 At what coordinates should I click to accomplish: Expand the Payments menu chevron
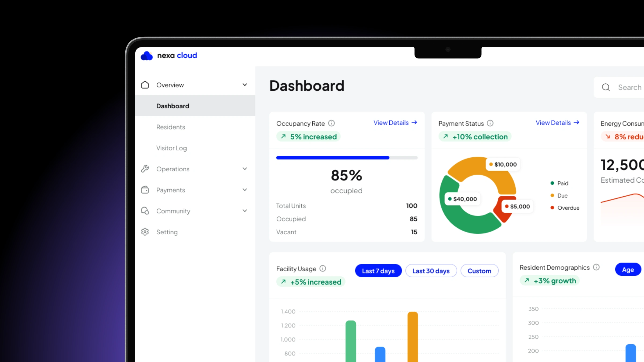(x=245, y=190)
